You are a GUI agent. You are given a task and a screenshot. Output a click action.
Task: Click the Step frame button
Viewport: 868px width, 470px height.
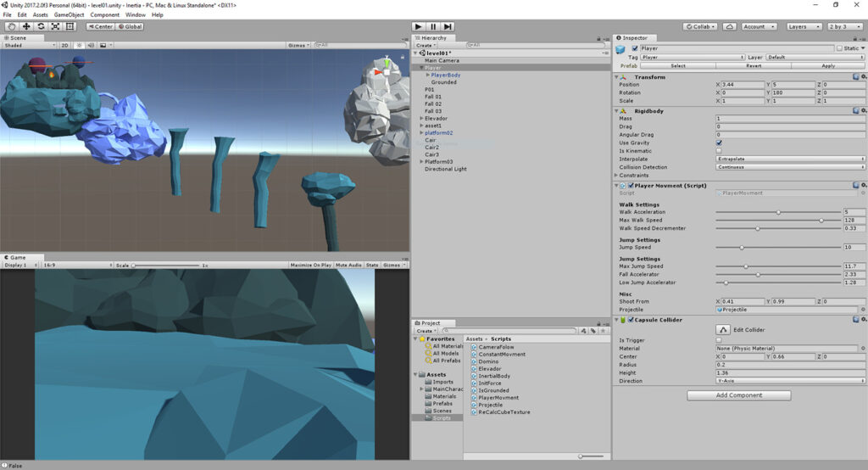[x=448, y=27]
